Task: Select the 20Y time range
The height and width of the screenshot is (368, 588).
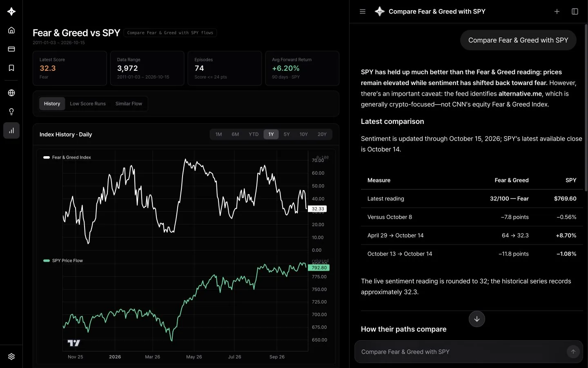Action: (322, 135)
